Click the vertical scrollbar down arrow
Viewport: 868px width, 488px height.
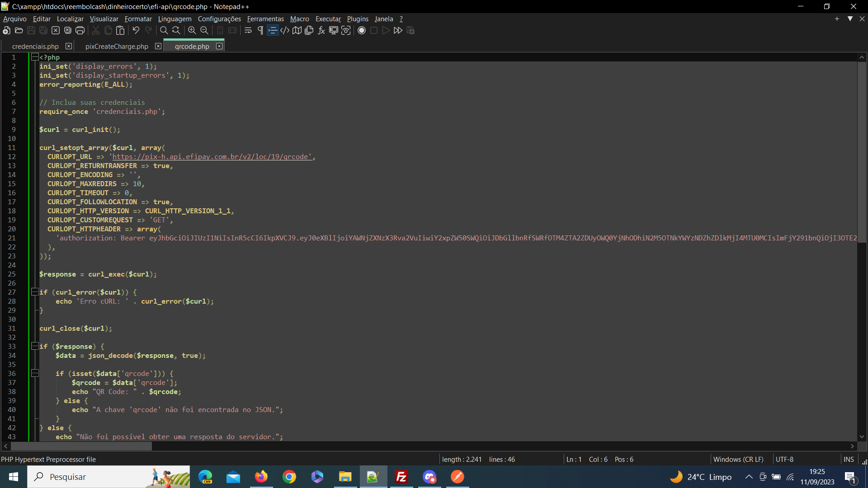[862, 436]
